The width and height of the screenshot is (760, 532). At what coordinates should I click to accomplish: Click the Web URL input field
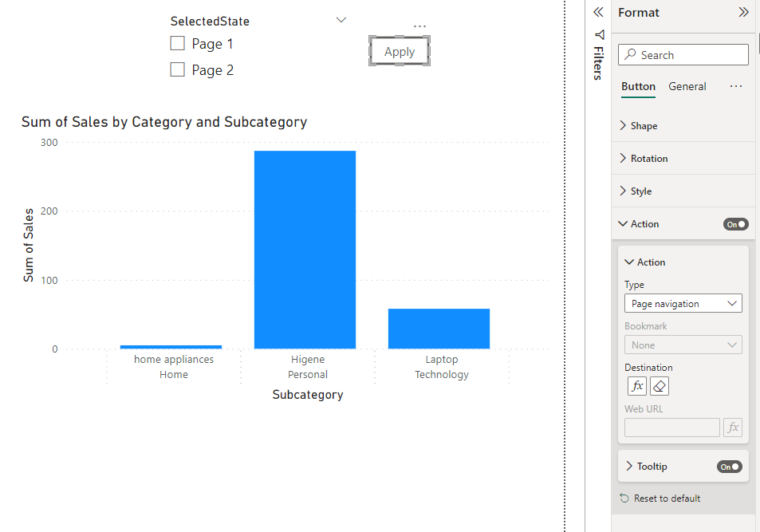click(x=671, y=428)
